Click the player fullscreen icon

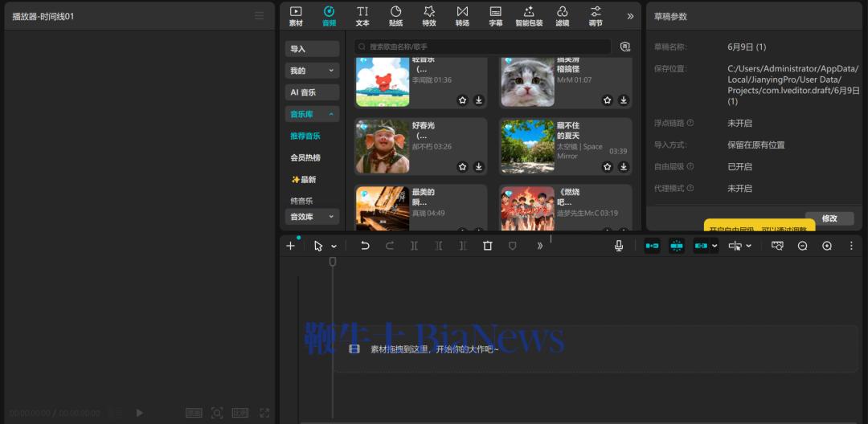tap(264, 413)
